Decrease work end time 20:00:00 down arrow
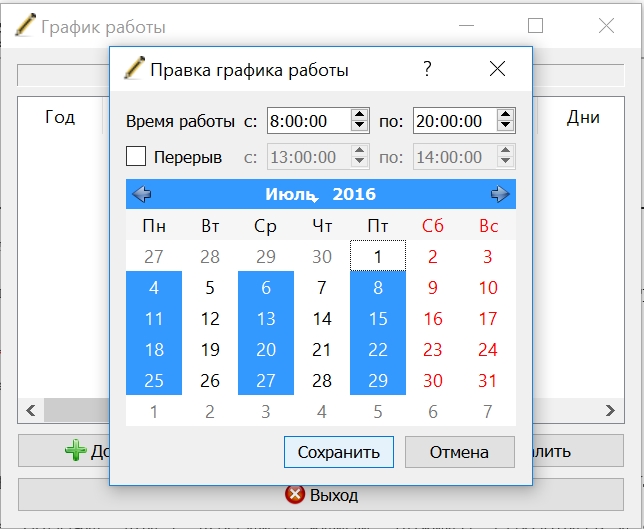This screenshot has height=529, width=644. tap(505, 126)
